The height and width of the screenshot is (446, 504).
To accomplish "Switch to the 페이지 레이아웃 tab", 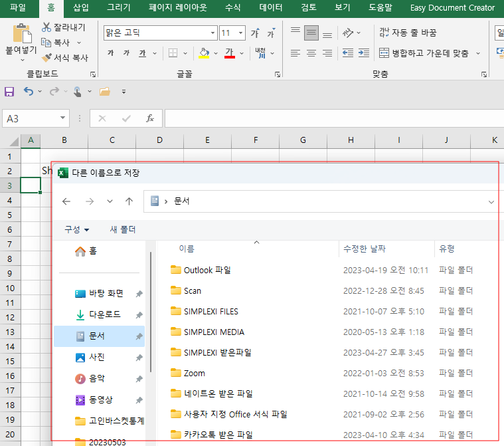I will pos(178,7).
